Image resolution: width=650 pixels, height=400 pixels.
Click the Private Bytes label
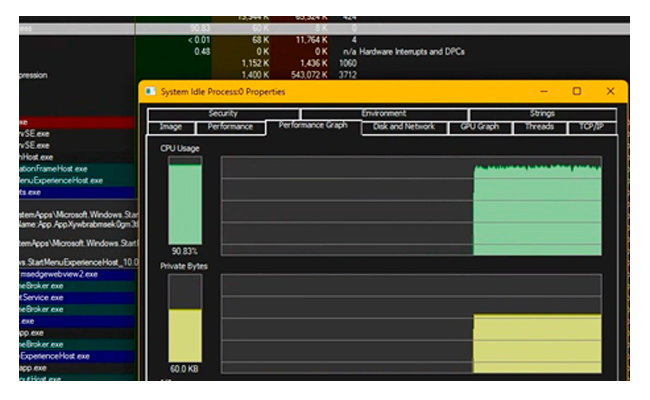(x=184, y=266)
